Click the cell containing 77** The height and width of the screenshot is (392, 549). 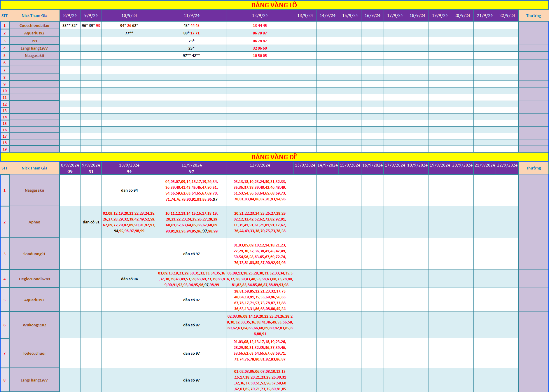[129, 33]
